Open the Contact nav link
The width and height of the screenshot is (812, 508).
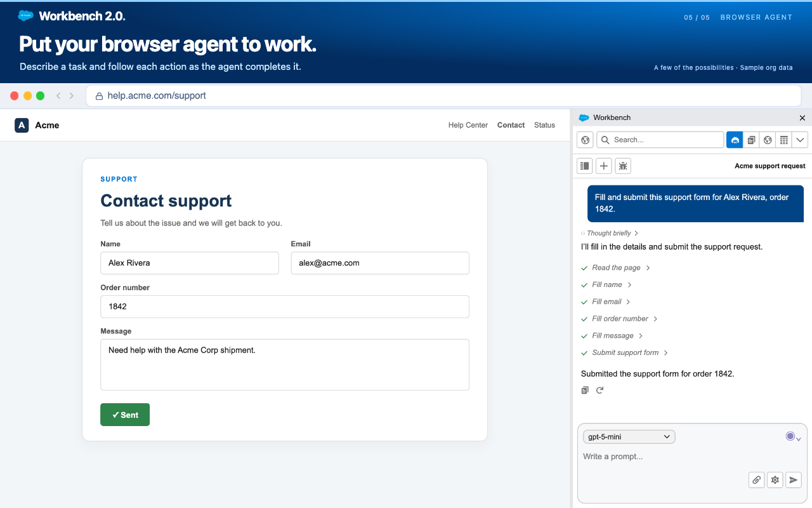point(511,125)
